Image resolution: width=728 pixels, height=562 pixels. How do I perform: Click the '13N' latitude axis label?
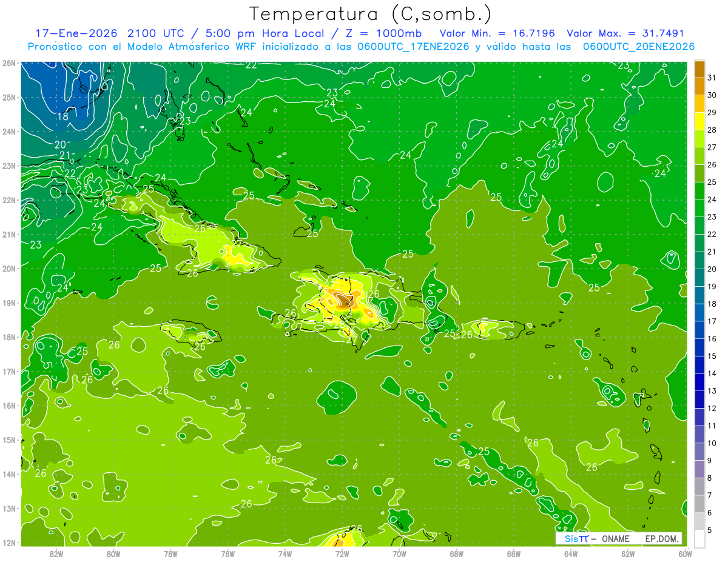pyautogui.click(x=9, y=508)
